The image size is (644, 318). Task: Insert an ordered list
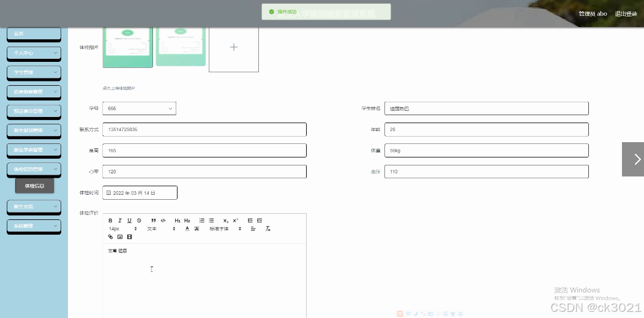[201, 221]
